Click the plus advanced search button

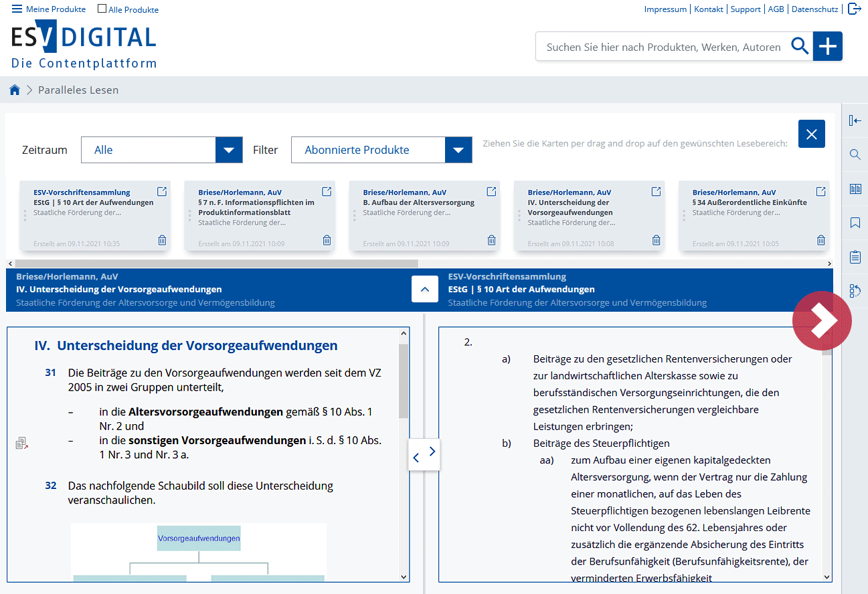[x=828, y=46]
